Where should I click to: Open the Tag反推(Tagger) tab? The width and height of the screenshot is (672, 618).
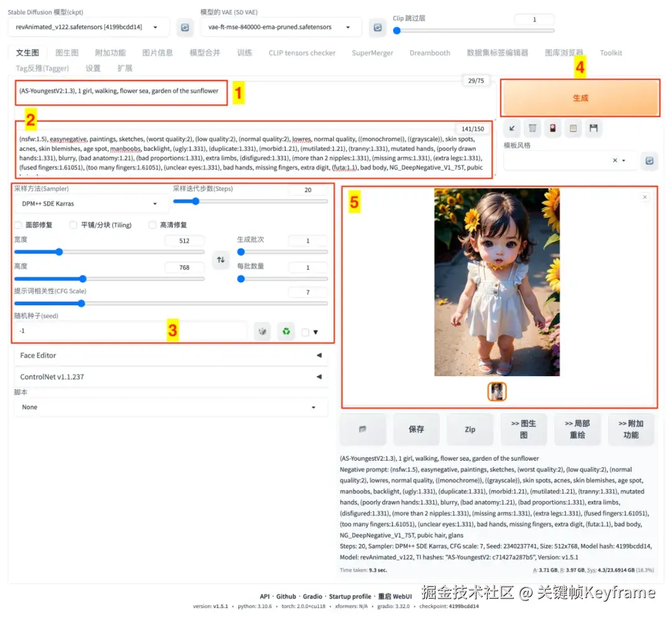click(42, 68)
